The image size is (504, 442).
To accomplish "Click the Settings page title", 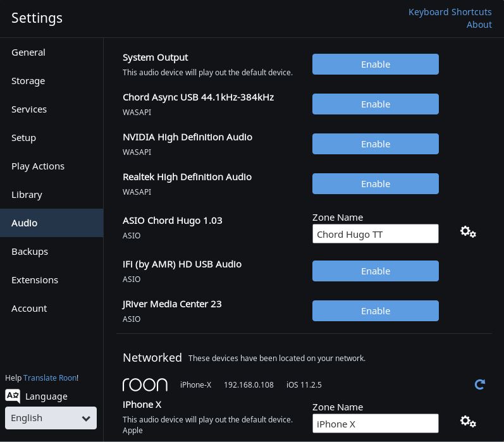I will [37, 18].
